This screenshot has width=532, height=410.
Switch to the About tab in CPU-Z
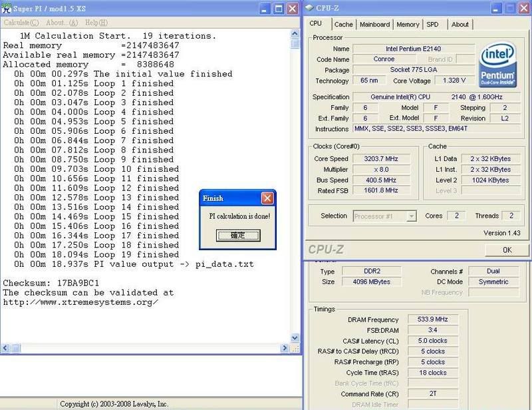460,25
